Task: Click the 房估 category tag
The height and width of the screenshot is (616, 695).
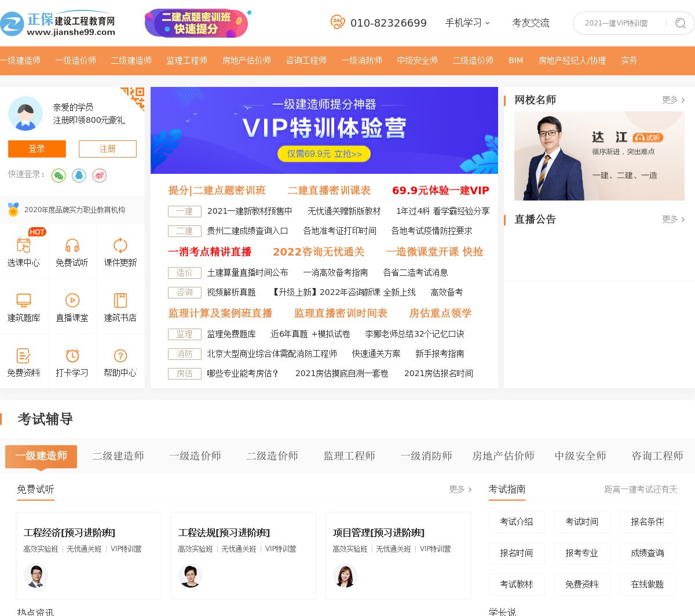Action: 185,374
